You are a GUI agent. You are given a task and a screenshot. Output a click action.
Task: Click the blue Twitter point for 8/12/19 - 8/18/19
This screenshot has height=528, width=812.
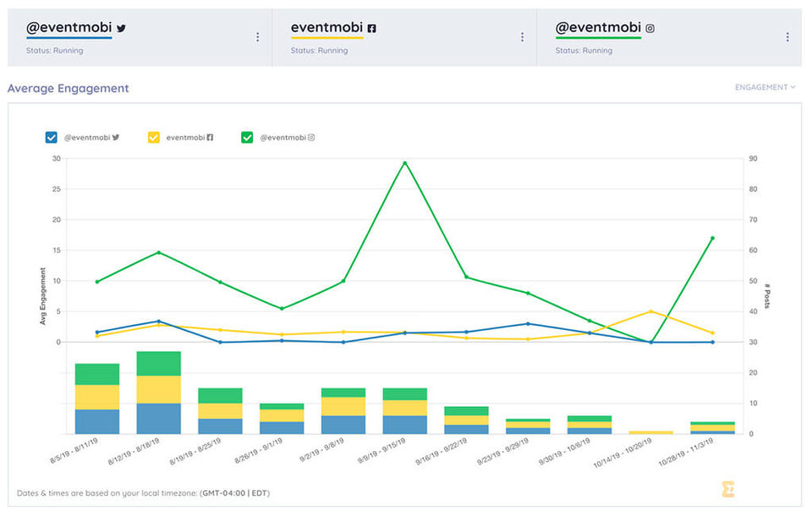tap(158, 322)
